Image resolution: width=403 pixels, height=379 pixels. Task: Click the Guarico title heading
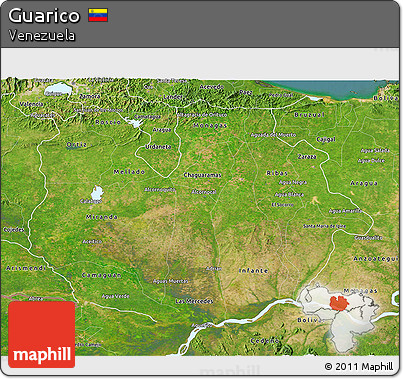[44, 15]
